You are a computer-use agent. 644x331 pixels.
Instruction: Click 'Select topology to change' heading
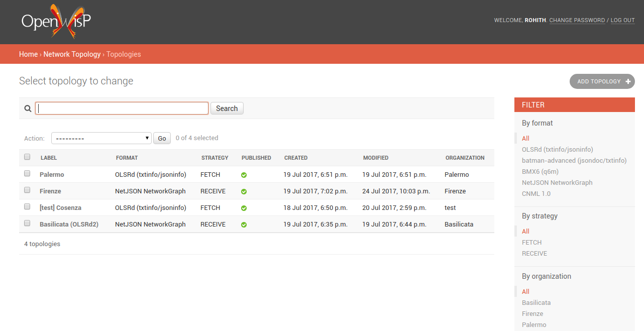click(76, 81)
